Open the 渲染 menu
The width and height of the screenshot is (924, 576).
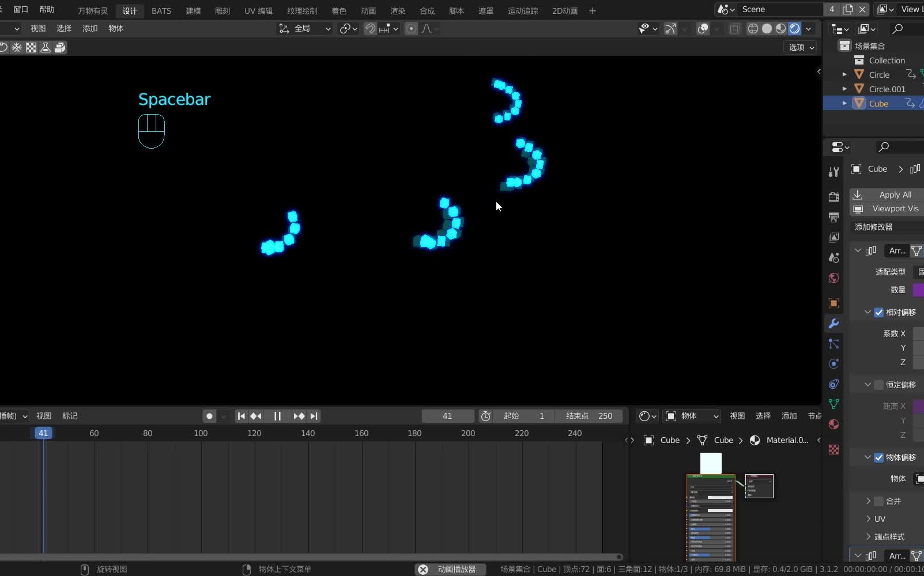tap(398, 10)
